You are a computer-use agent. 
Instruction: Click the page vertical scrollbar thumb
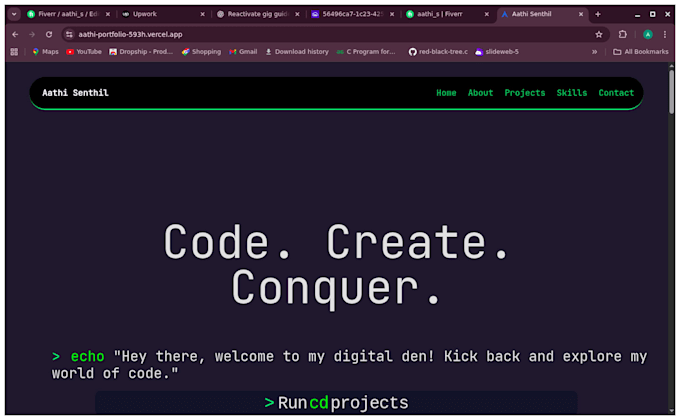point(671,91)
